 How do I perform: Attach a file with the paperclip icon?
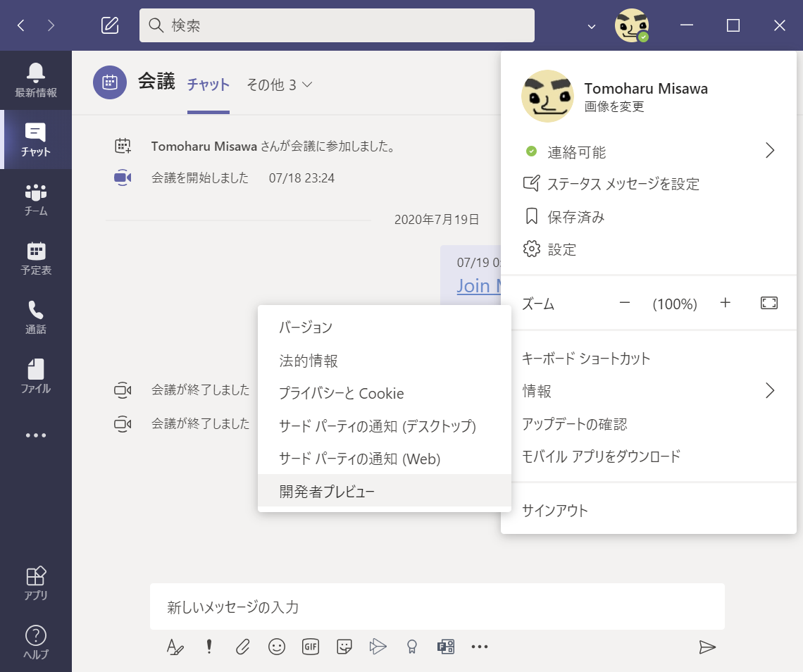coord(243,647)
